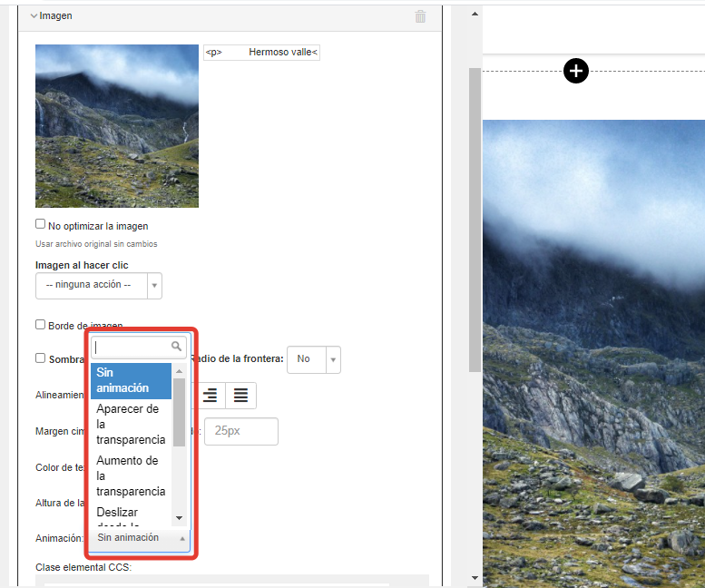Delete the Imagen block with trash icon

click(x=420, y=16)
